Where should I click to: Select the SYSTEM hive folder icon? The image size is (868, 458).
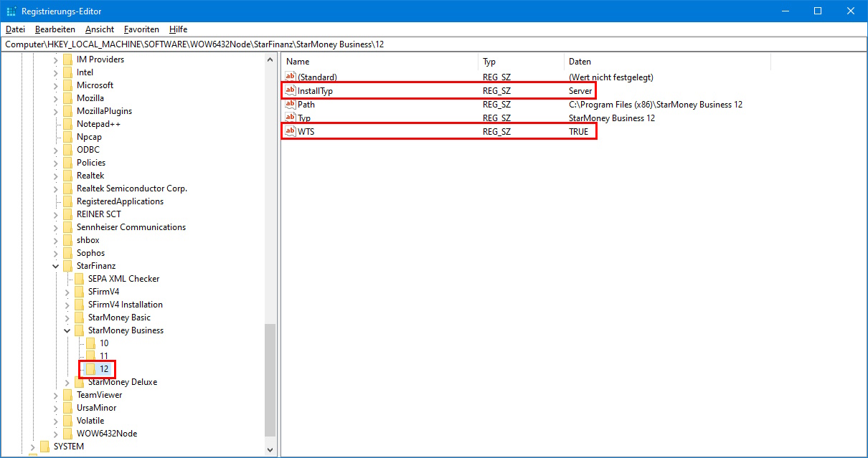pos(44,447)
